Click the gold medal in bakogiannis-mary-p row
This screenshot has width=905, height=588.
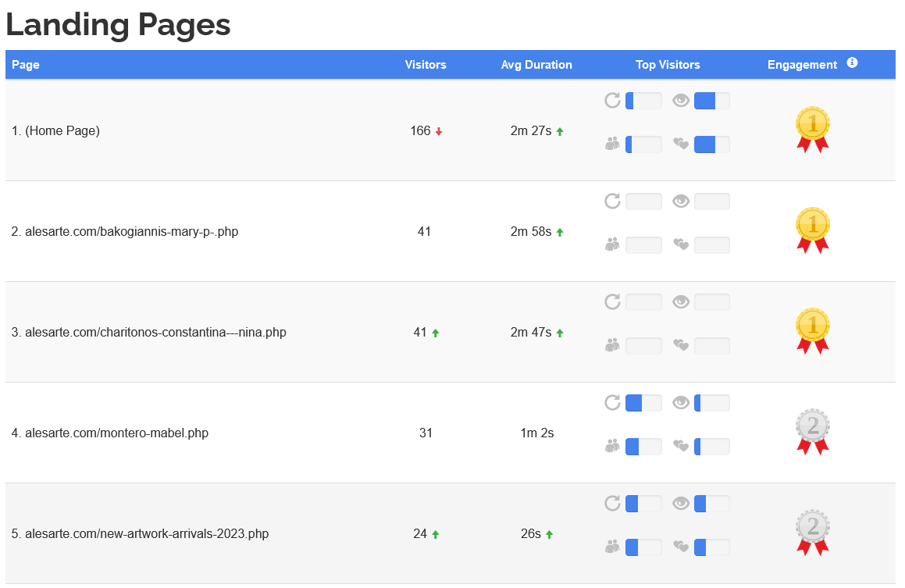coord(813,230)
